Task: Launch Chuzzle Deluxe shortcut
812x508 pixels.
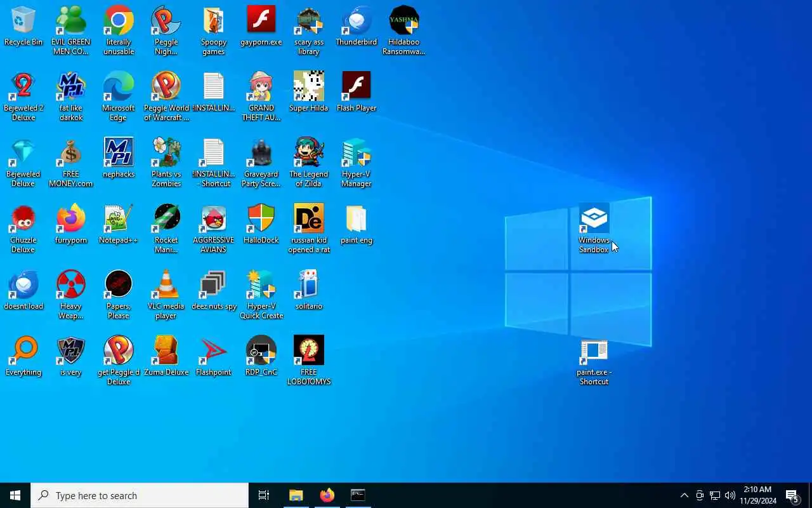Action: (23, 229)
